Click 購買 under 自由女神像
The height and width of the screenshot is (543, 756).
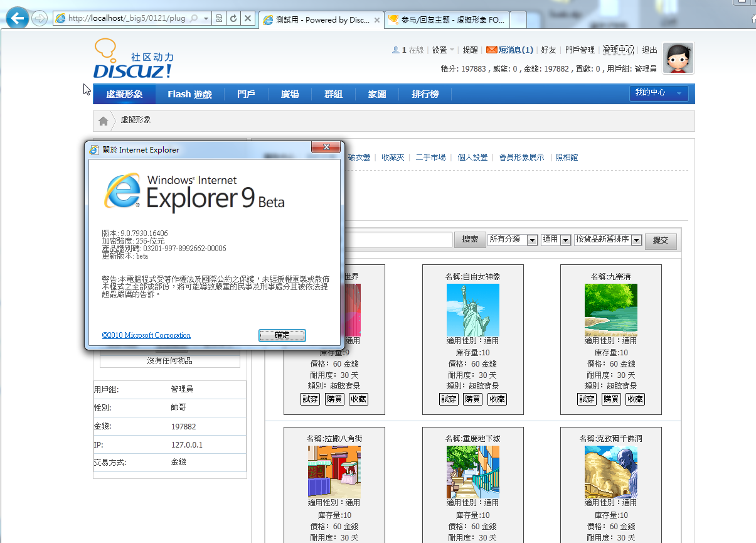(473, 399)
